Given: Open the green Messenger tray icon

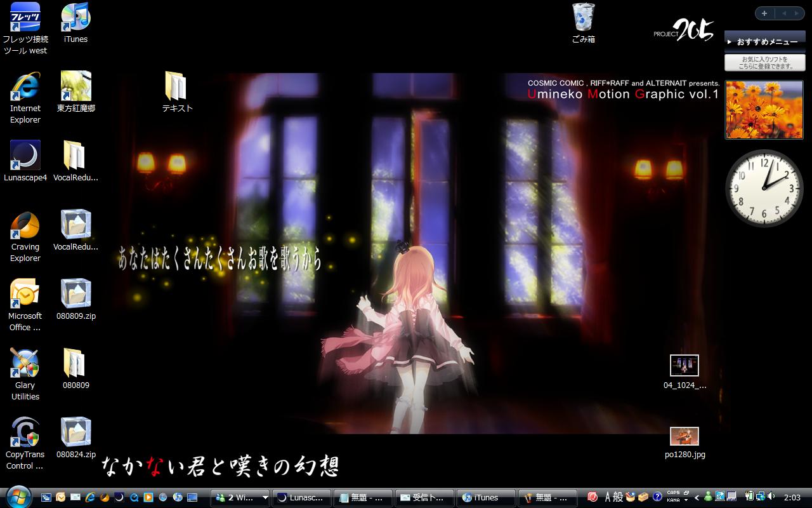Looking at the screenshot, I should coord(708,497).
